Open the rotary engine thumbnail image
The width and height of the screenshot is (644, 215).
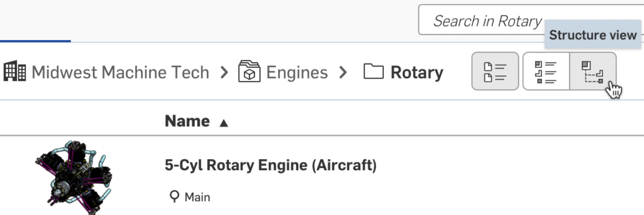73,177
